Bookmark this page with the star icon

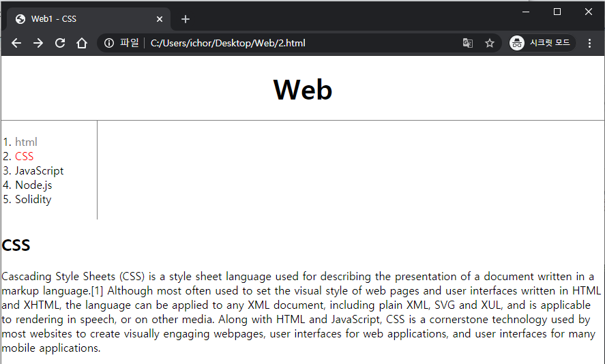point(490,43)
